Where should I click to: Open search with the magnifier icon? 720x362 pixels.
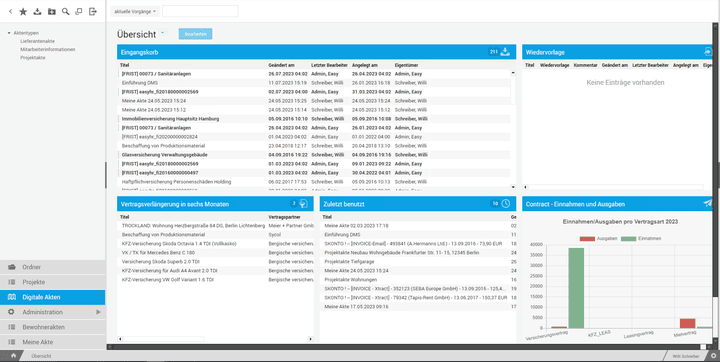(x=66, y=11)
